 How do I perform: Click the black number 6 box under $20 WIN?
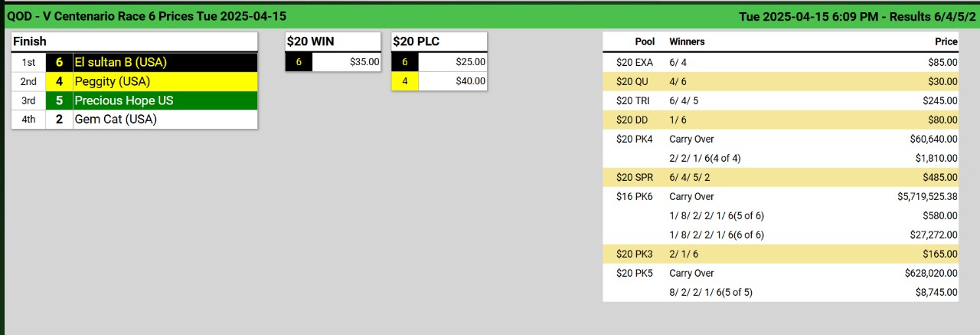299,62
